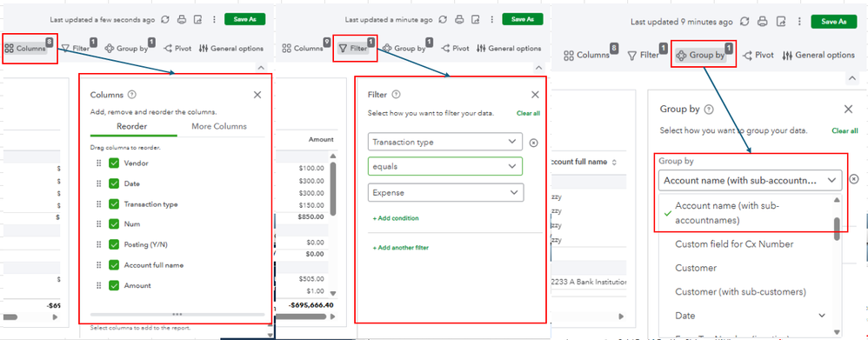This screenshot has height=340, width=868.
Task: Click refresh icon in the Filter screenshot header
Action: pos(443,19)
